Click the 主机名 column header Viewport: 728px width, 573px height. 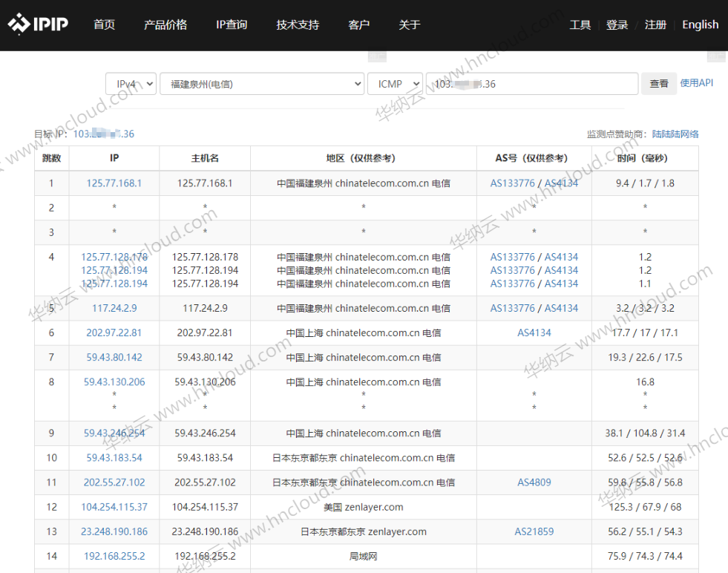(x=205, y=158)
